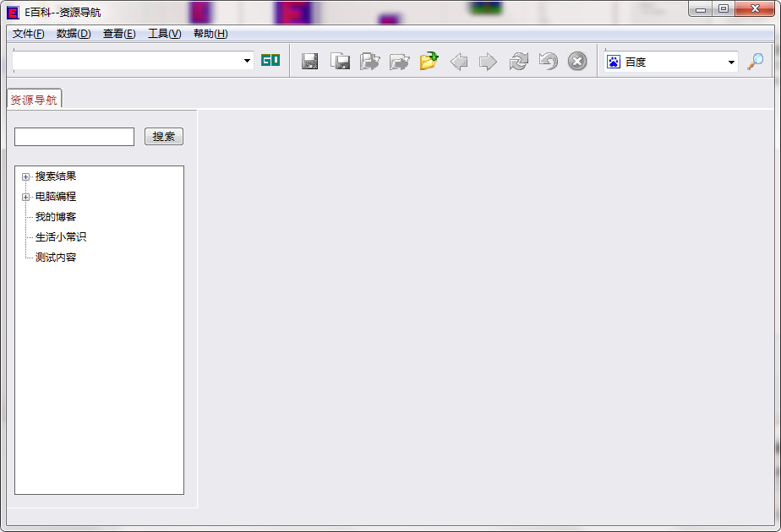This screenshot has width=781, height=532.
Task: Click the Baidu paw icon
Action: pyautogui.click(x=614, y=62)
